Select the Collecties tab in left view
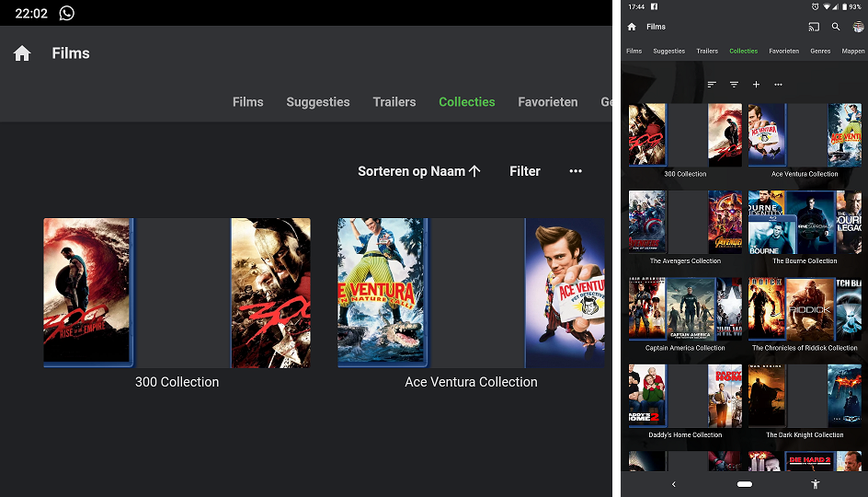 tap(467, 102)
